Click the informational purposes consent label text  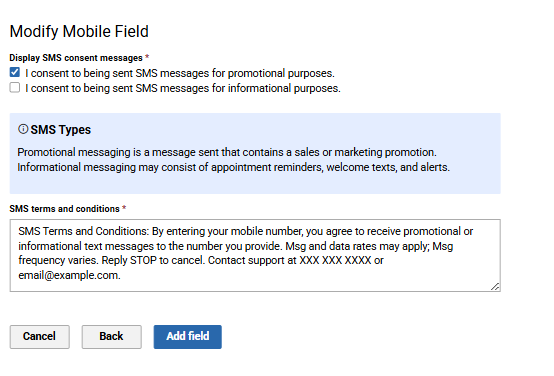(x=183, y=88)
